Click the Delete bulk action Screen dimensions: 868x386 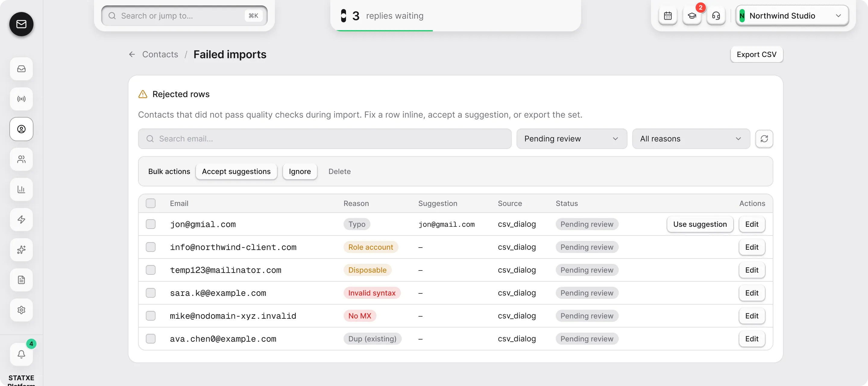339,171
